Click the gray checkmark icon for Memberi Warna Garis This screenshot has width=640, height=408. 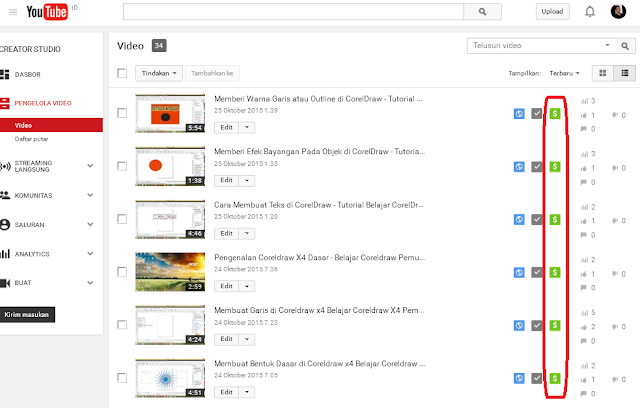pyautogui.click(x=537, y=113)
